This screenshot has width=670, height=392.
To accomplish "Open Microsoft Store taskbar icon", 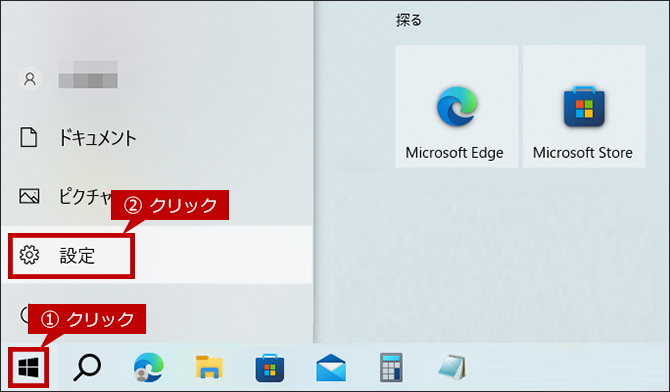I will (x=270, y=368).
